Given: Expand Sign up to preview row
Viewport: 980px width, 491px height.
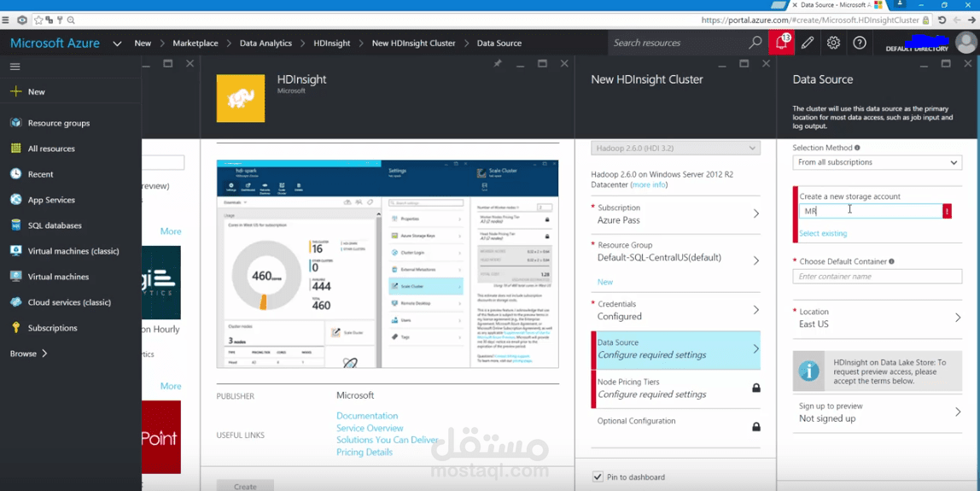Looking at the screenshot, I should [877, 412].
